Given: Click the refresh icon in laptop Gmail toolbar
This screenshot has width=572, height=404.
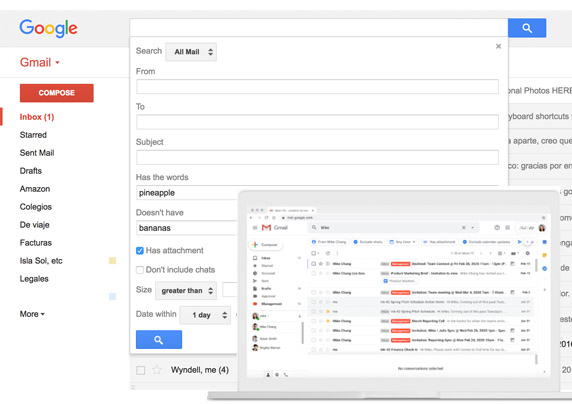Looking at the screenshot, I should pos(328,253).
